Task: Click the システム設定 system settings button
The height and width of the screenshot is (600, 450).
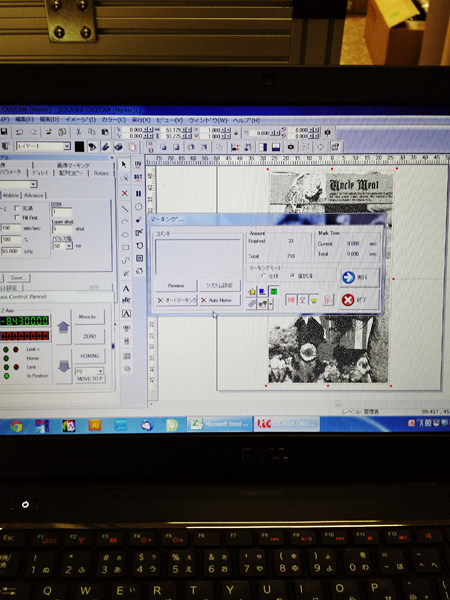Action: pyautogui.click(x=219, y=285)
